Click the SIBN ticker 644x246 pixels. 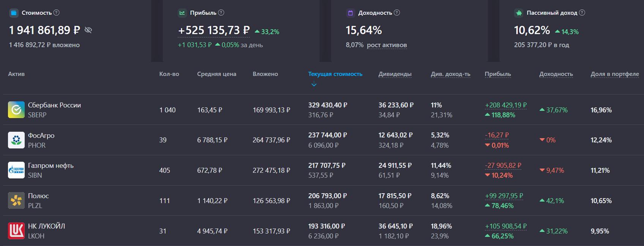35,175
